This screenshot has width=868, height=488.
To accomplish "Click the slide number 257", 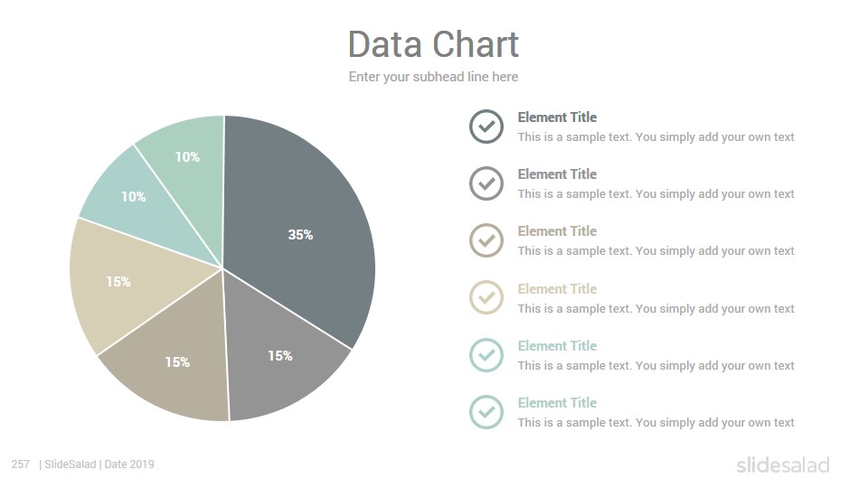I will coord(21,465).
